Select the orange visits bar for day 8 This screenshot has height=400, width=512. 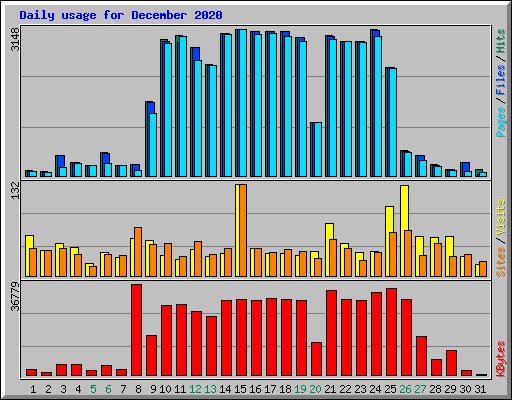click(138, 252)
